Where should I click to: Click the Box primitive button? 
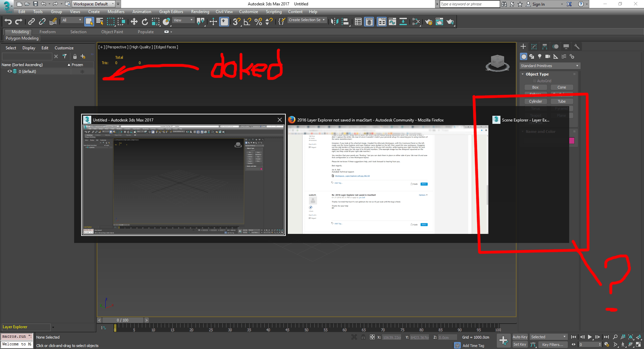tap(535, 87)
